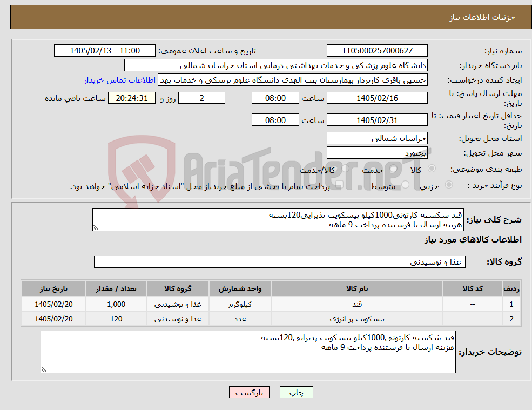Click response deadline time 08:00 field
This screenshot has height=410, width=532.
point(275,98)
